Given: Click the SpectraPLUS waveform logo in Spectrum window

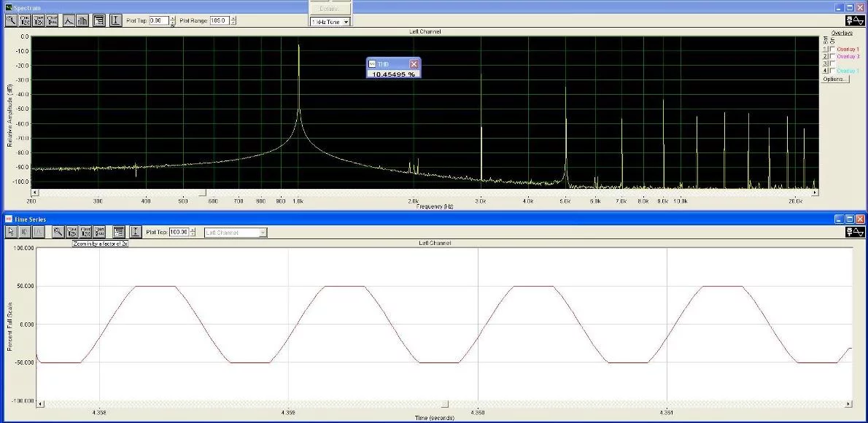Looking at the screenshot, I should tap(855, 21).
